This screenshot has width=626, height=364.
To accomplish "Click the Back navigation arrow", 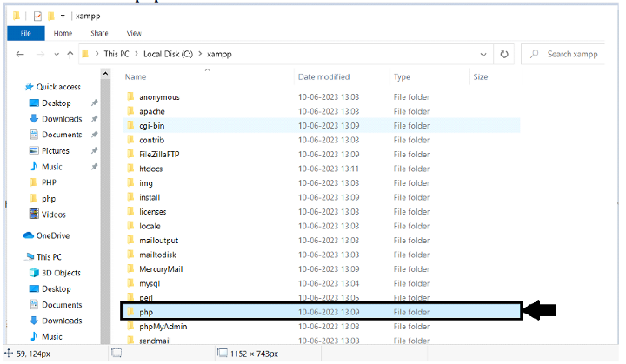I will (x=20, y=54).
